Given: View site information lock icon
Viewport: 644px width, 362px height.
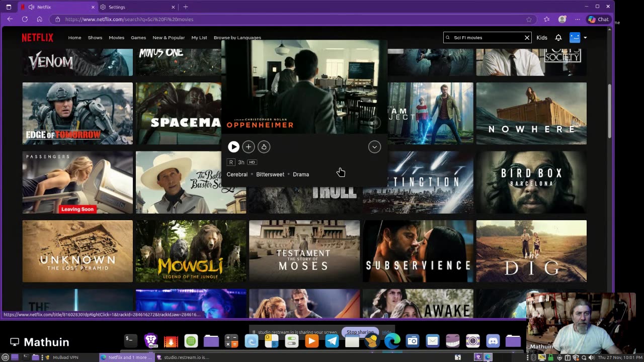Looking at the screenshot, I should [57, 19].
